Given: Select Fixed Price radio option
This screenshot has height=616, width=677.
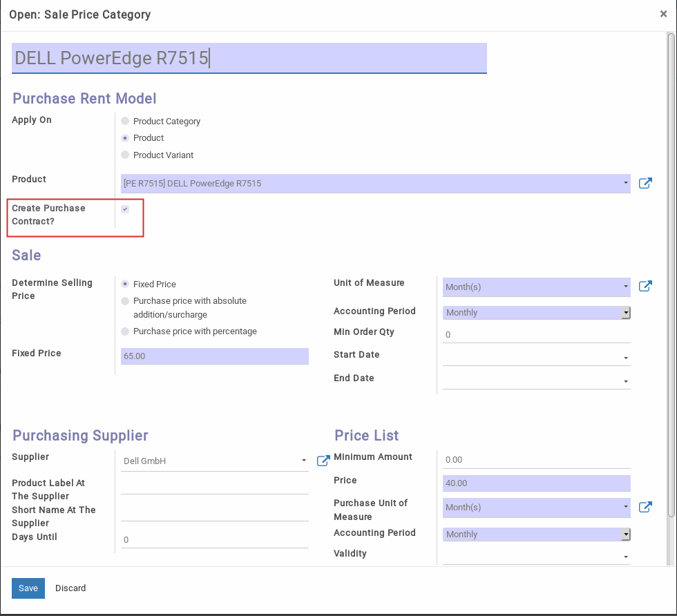Looking at the screenshot, I should coord(125,284).
